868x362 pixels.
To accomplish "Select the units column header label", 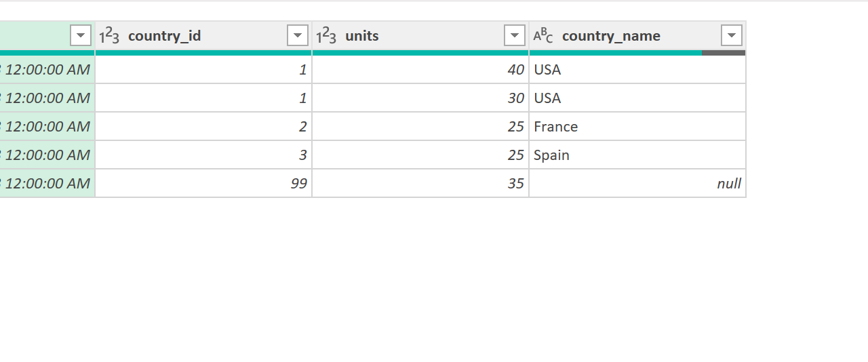I will click(x=362, y=36).
